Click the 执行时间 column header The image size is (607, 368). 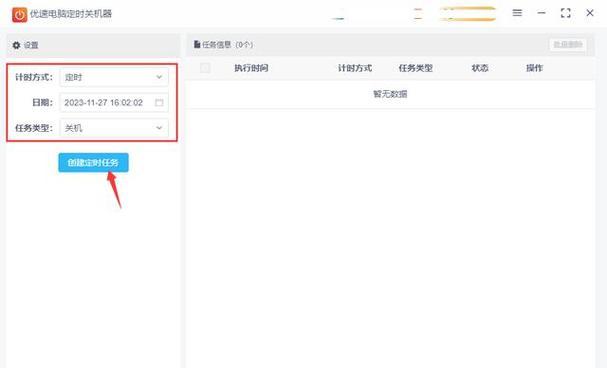tap(251, 68)
